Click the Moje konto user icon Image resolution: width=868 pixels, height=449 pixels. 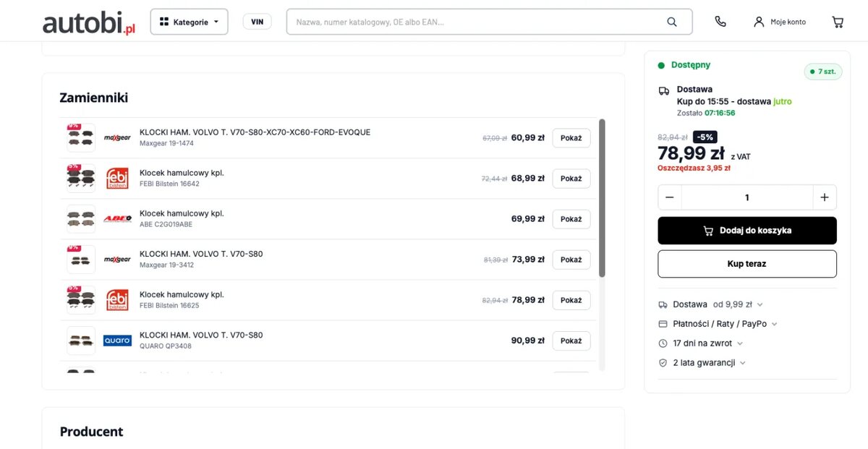tap(759, 22)
